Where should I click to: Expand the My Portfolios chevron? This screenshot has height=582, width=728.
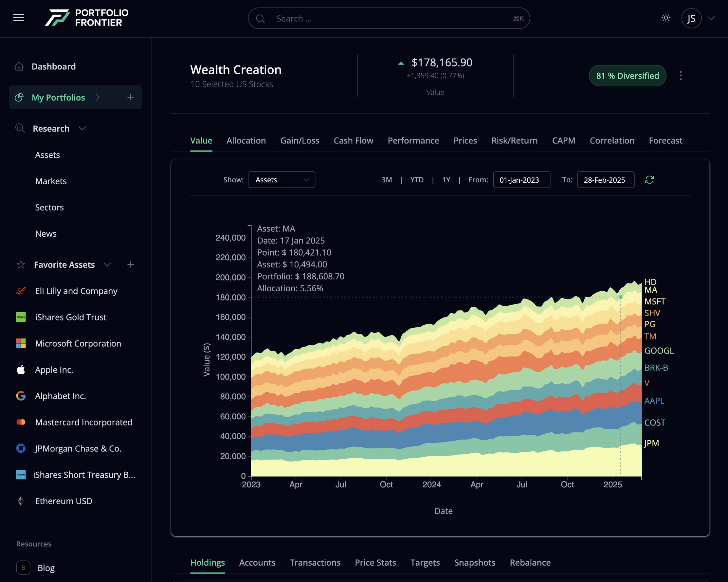[x=98, y=97]
